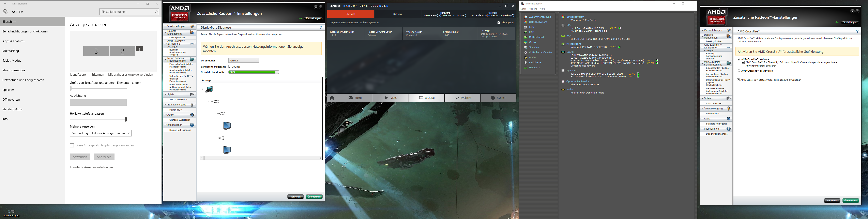Click Informationen info icon in DisplayPort-Diagnose window sidebar
Image resolution: width=868 pixels, height=219 pixels.
click(192, 125)
